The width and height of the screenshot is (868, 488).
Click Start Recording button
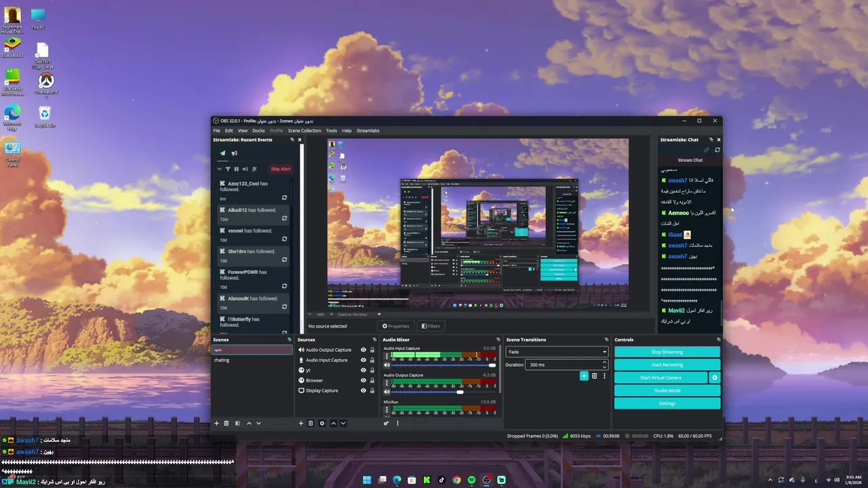(x=667, y=365)
